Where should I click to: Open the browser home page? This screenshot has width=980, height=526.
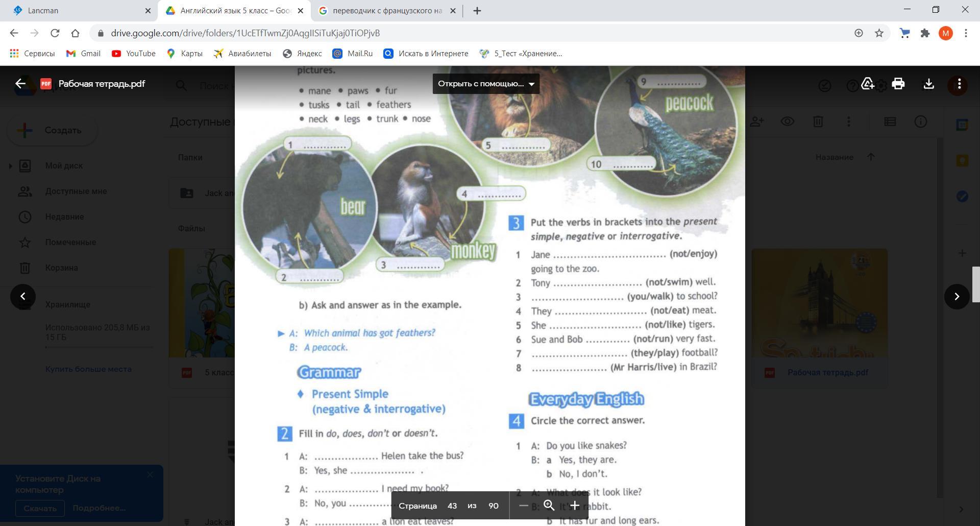[x=75, y=33]
